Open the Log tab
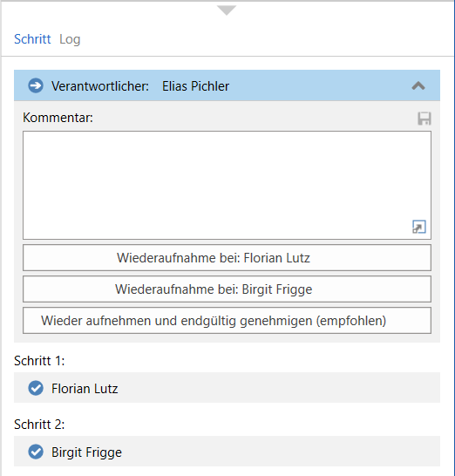Image resolution: width=455 pixels, height=476 pixels. [70, 39]
